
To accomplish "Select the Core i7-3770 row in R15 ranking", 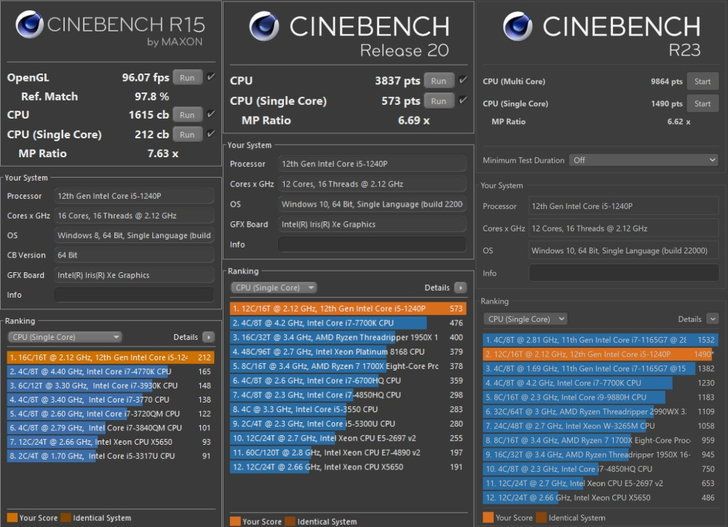I will tap(110, 400).
